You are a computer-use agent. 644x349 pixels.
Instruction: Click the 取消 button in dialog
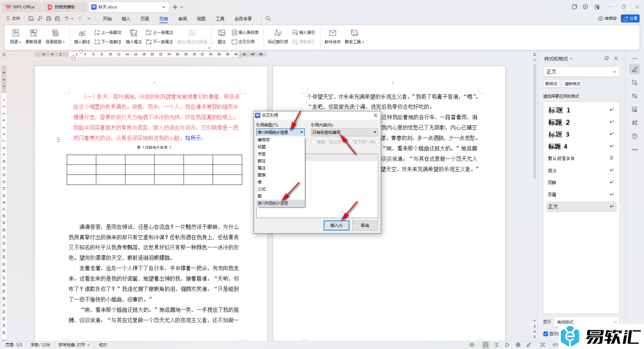click(365, 226)
